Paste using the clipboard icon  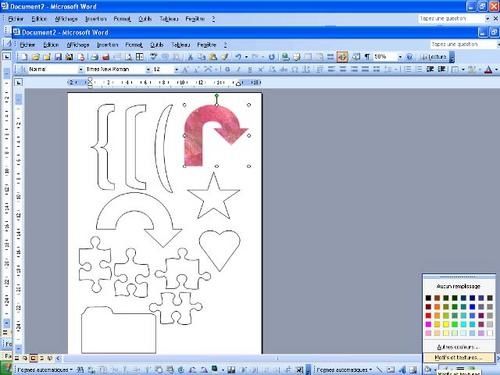[213, 57]
